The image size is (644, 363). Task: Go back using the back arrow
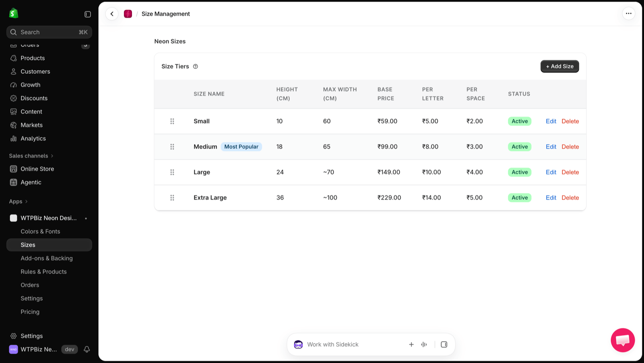(x=112, y=14)
